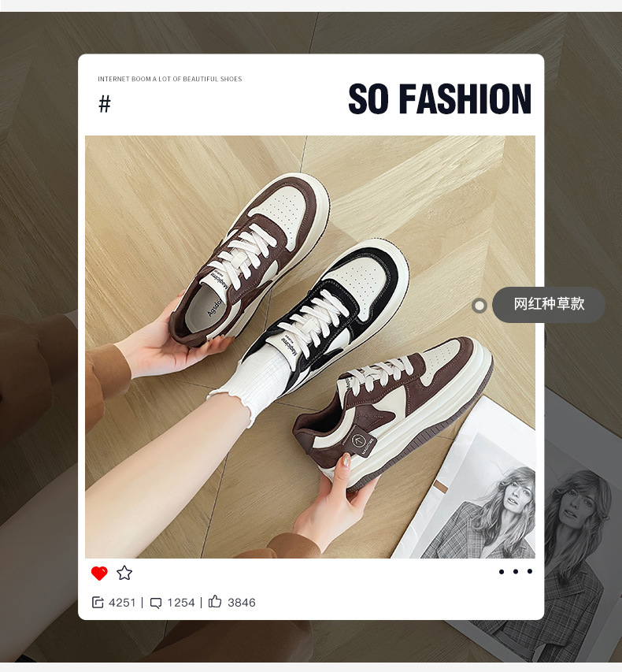Click the hashtag symbol in the card header
This screenshot has height=672, width=622.
pos(105,104)
